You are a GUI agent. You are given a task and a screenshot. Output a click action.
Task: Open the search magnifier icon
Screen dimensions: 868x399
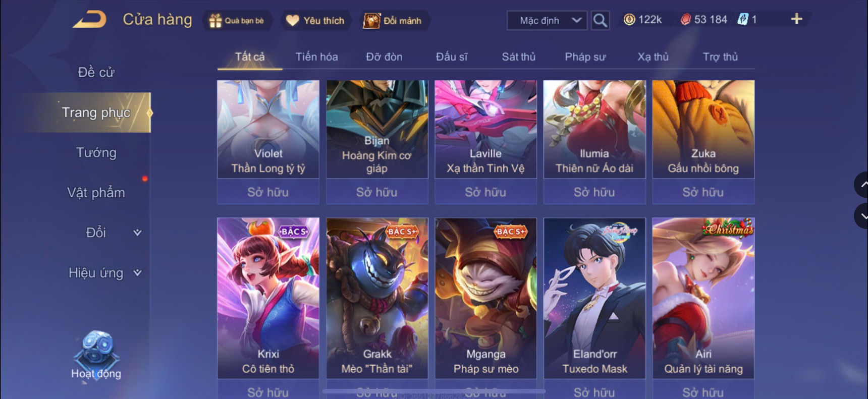coord(600,21)
